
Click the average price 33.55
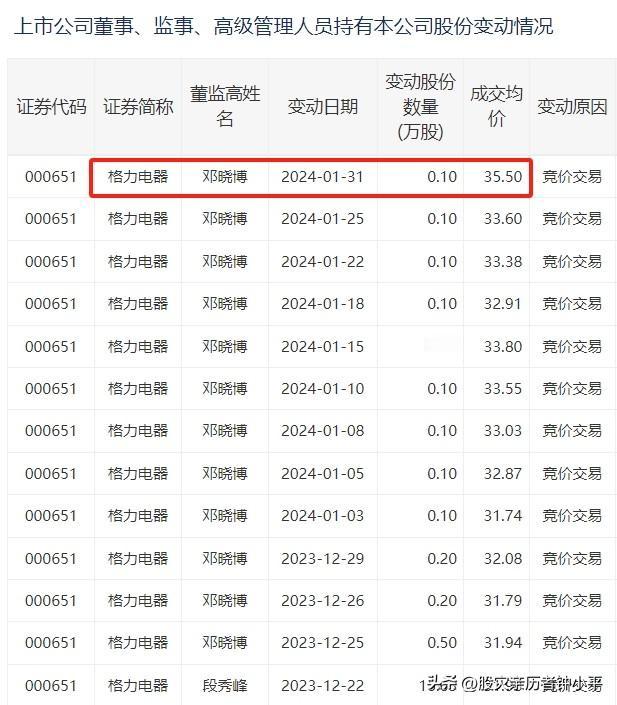tap(503, 388)
